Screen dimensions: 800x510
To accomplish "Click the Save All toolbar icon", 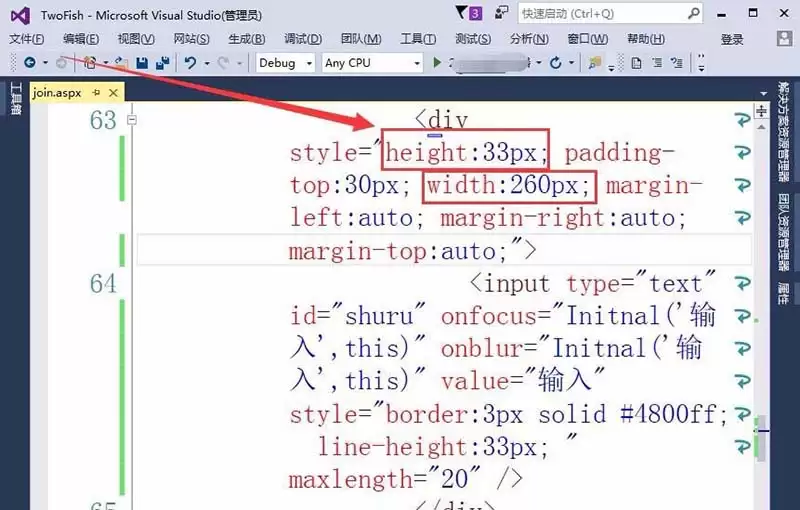I will coord(163,63).
